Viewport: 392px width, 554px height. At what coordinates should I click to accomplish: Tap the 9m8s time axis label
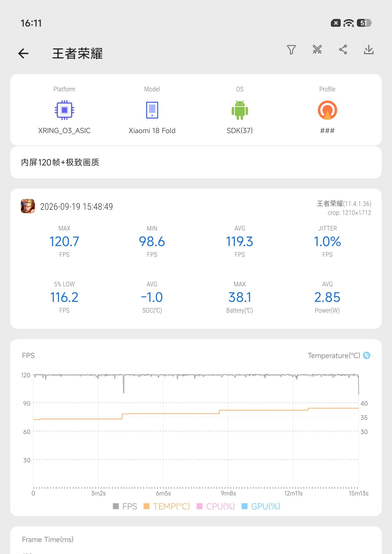coord(228,493)
